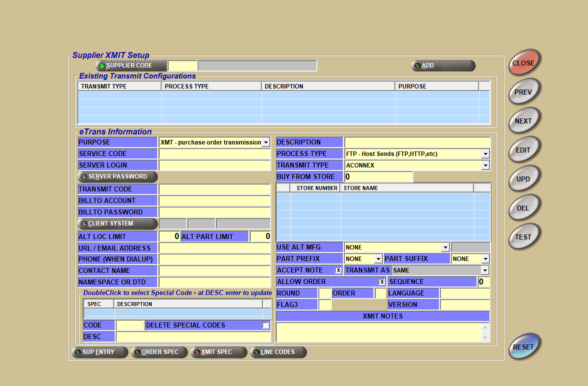Expand the TRANSMIT TYPE dropdown
This screenshot has height=386, width=588.
pyautogui.click(x=485, y=165)
